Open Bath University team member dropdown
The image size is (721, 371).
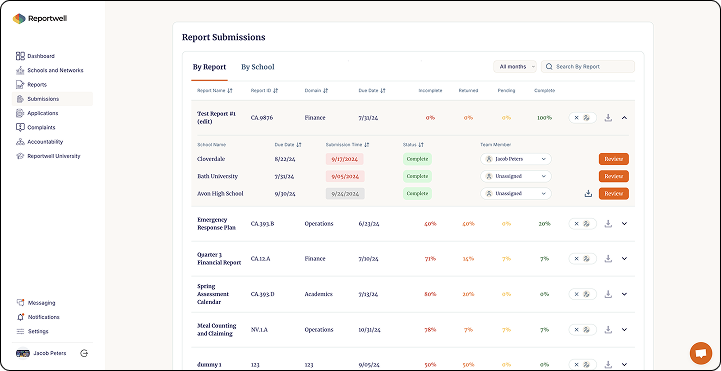(516, 176)
